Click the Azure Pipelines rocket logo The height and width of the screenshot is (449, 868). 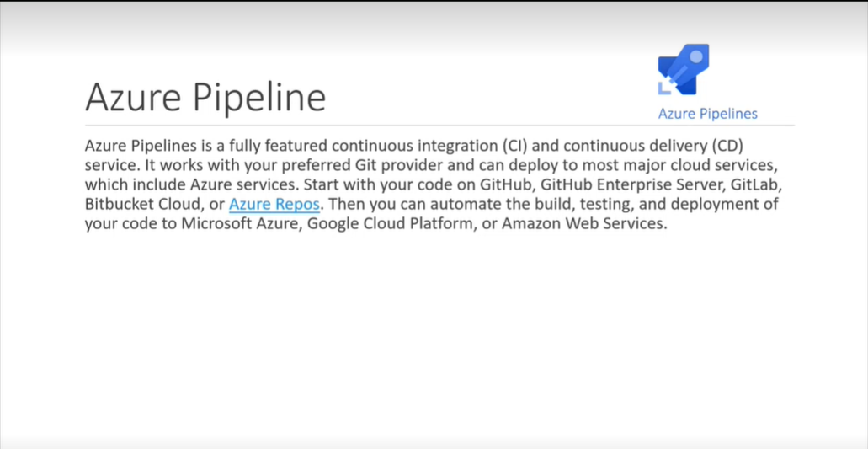pyautogui.click(x=684, y=69)
